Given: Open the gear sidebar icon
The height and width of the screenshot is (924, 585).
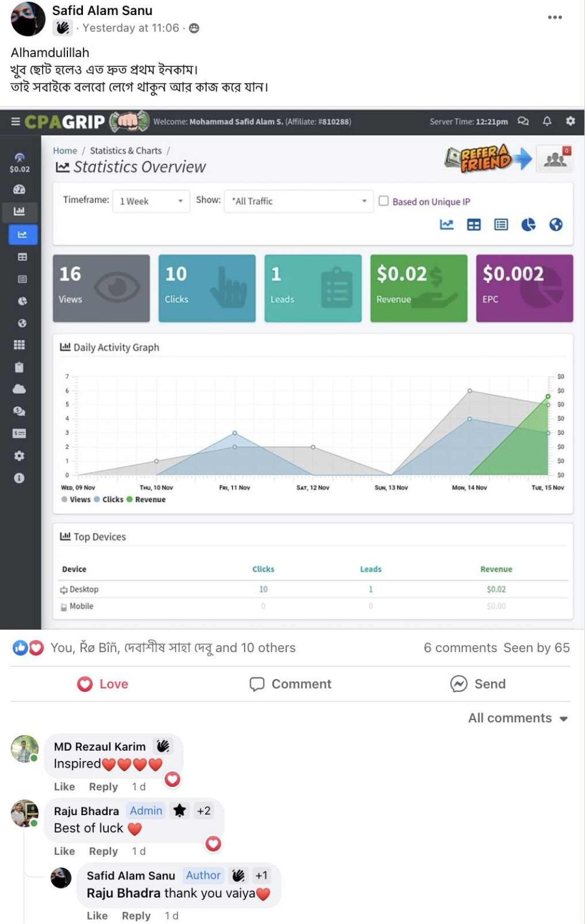Looking at the screenshot, I should [19, 455].
